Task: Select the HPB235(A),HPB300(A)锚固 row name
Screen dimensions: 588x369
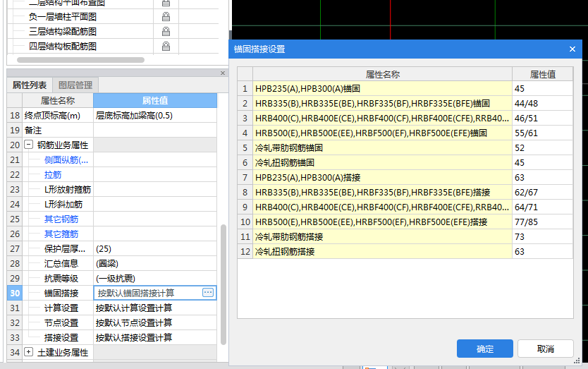Action: click(x=382, y=89)
